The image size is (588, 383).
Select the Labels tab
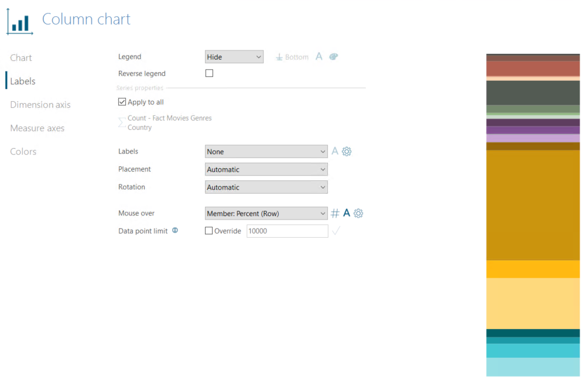(22, 81)
